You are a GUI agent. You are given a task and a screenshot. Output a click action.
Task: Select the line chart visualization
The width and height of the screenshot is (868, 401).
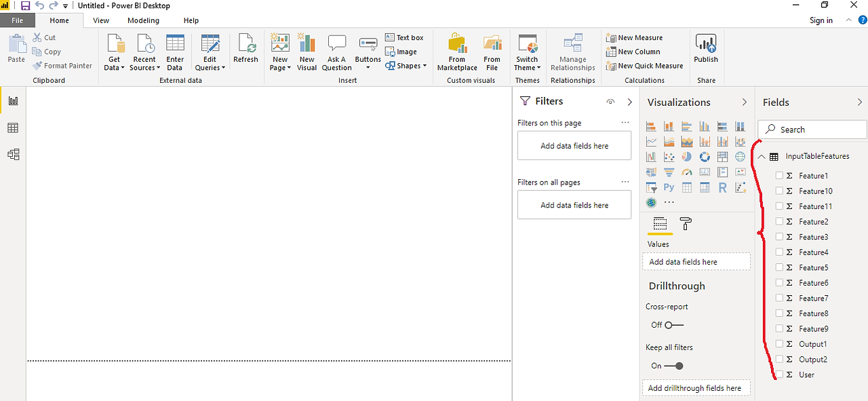[651, 142]
